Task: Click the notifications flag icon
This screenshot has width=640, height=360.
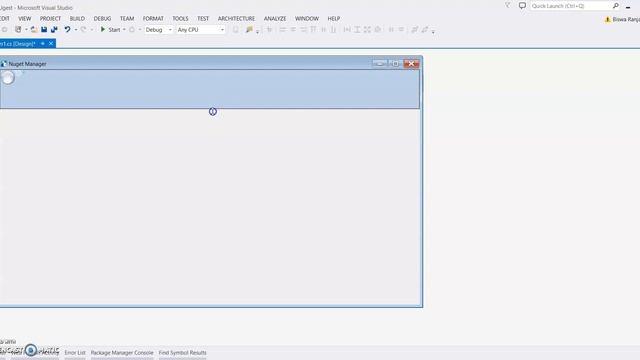Action: tap(508, 5)
